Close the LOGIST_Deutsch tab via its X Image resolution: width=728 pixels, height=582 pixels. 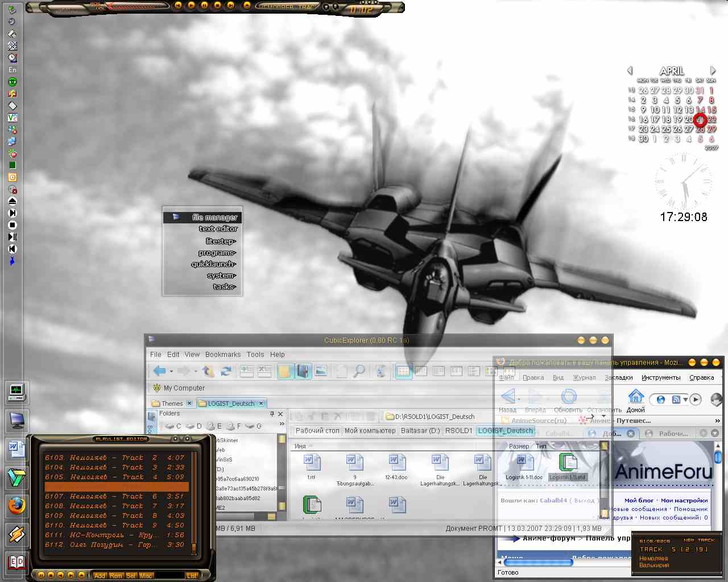[x=261, y=404]
